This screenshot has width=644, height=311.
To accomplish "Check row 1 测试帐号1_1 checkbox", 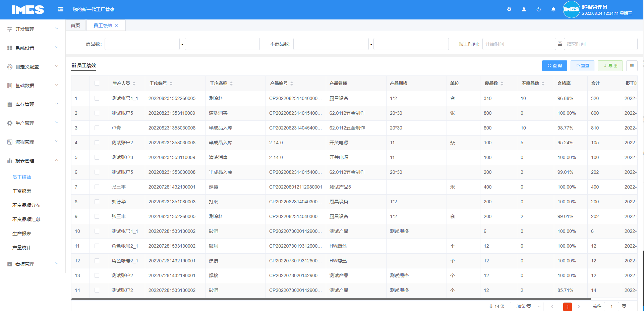I will coord(97,98).
